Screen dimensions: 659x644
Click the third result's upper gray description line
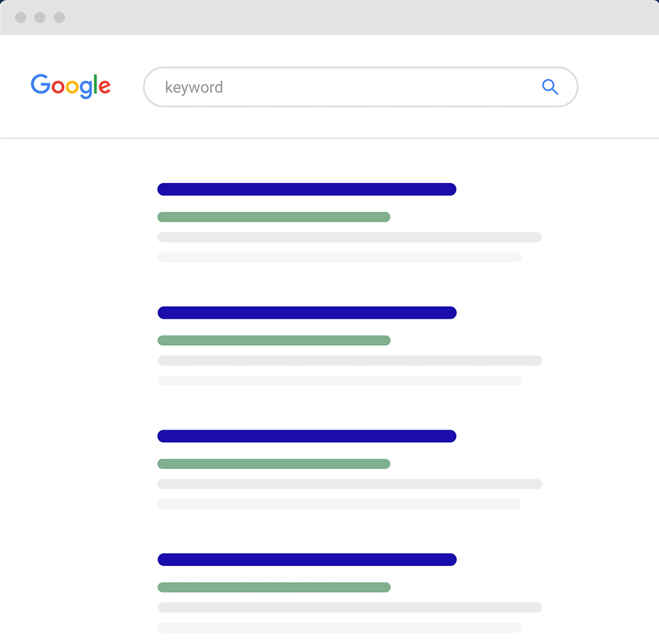click(x=349, y=484)
